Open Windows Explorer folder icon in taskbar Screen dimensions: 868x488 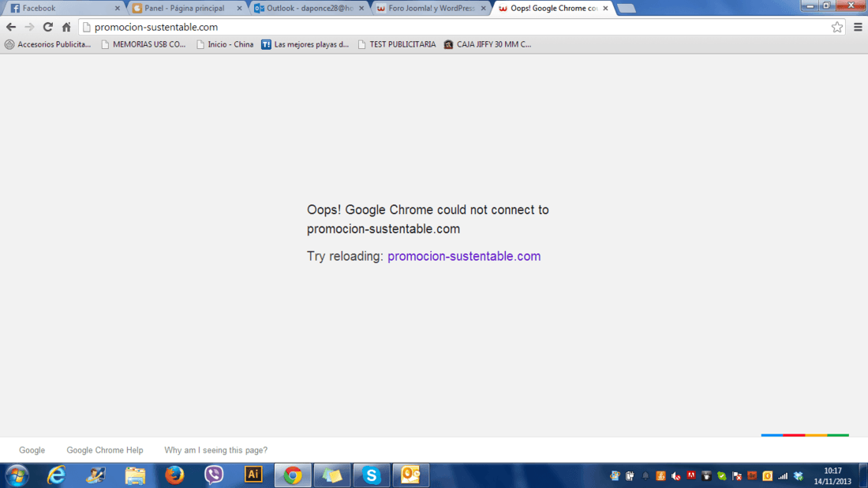(x=135, y=475)
